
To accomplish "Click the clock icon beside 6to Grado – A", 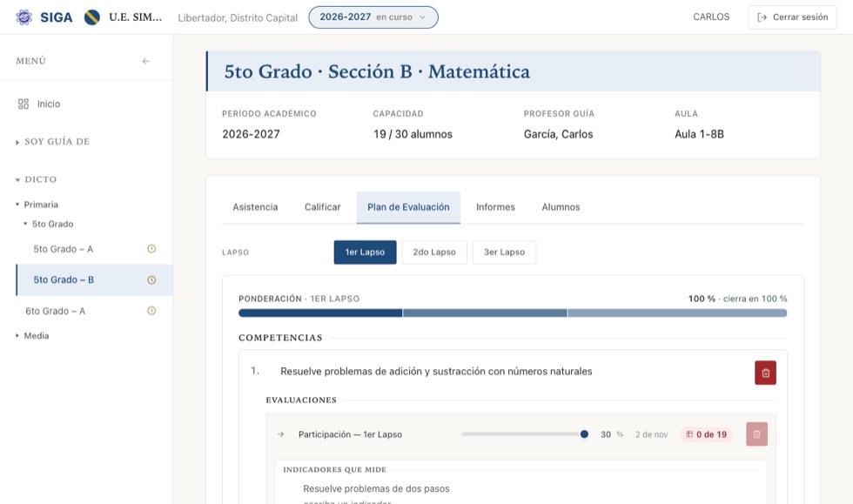I will [x=151, y=311].
